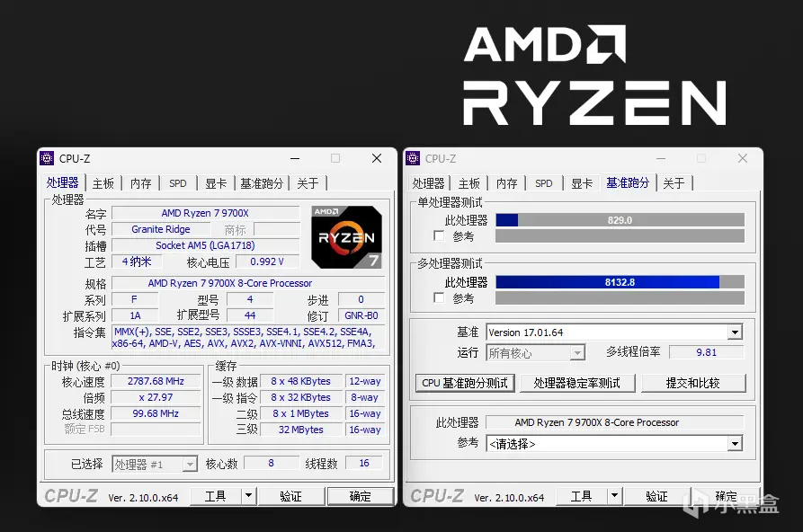Click 名字 field AMD Ryzen 7 9700X
The width and height of the screenshot is (803, 532).
point(205,213)
